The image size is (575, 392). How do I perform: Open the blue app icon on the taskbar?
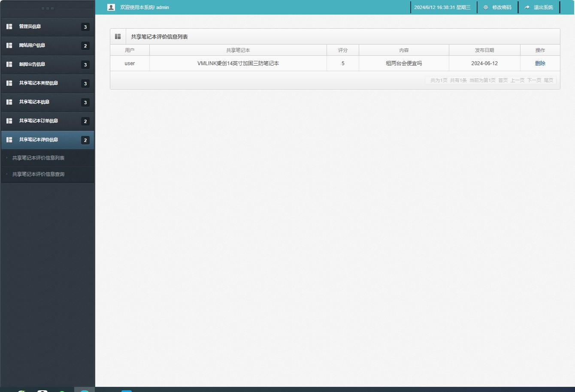pyautogui.click(x=126, y=390)
